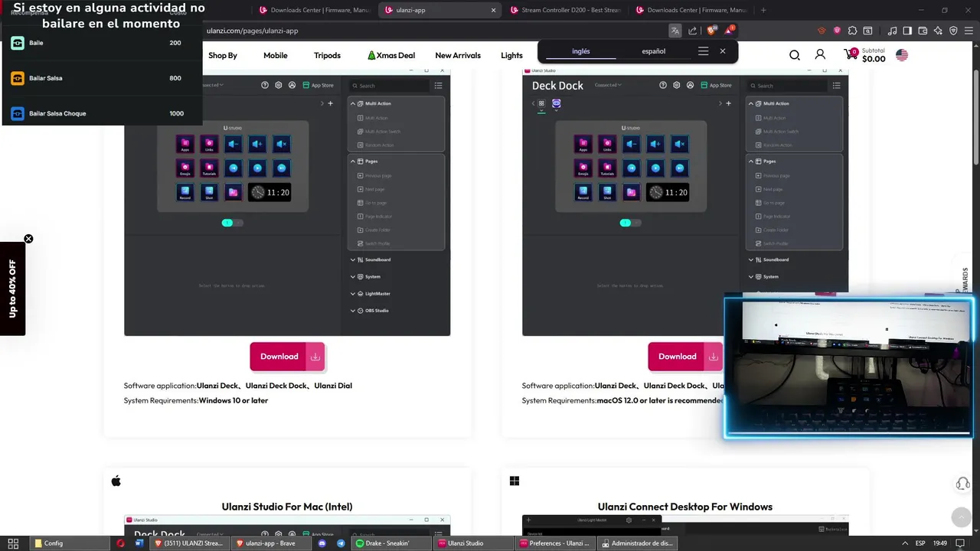The height and width of the screenshot is (551, 980).
Task: Click the Up to 40% OFF banner
Action: click(x=12, y=289)
